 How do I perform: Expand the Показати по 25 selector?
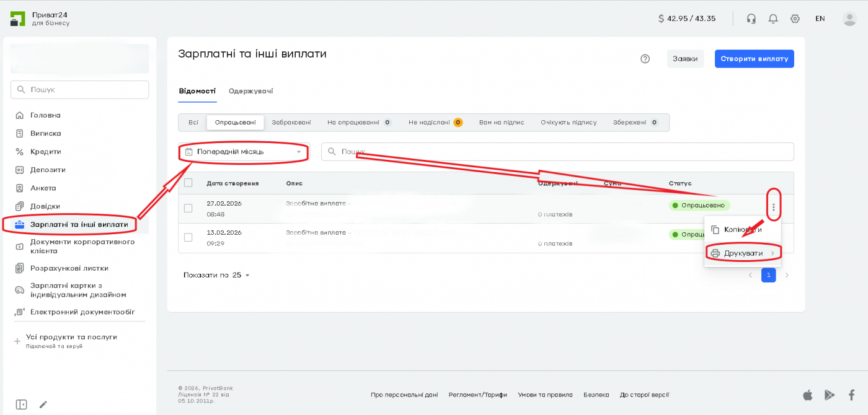(x=216, y=275)
